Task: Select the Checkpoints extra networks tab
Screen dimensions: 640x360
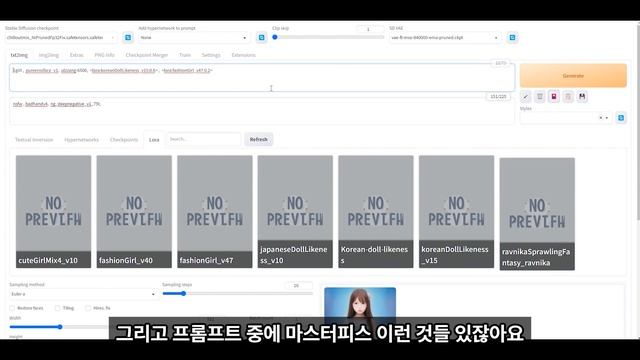Action: (x=124, y=140)
